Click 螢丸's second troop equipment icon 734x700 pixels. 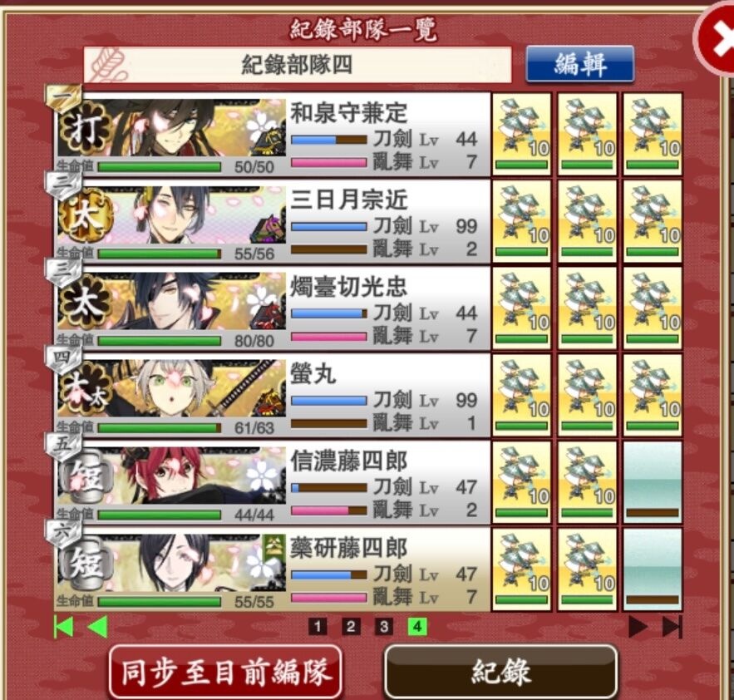[587, 395]
